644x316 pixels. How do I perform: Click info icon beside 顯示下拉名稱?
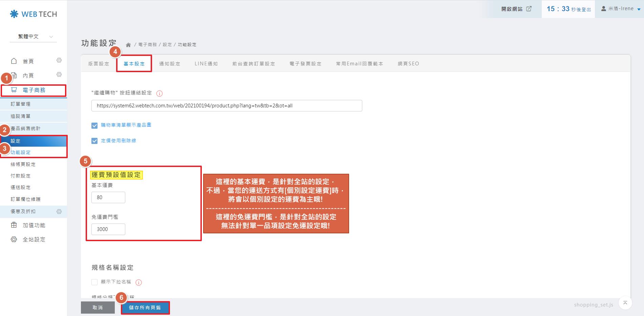tap(138, 282)
